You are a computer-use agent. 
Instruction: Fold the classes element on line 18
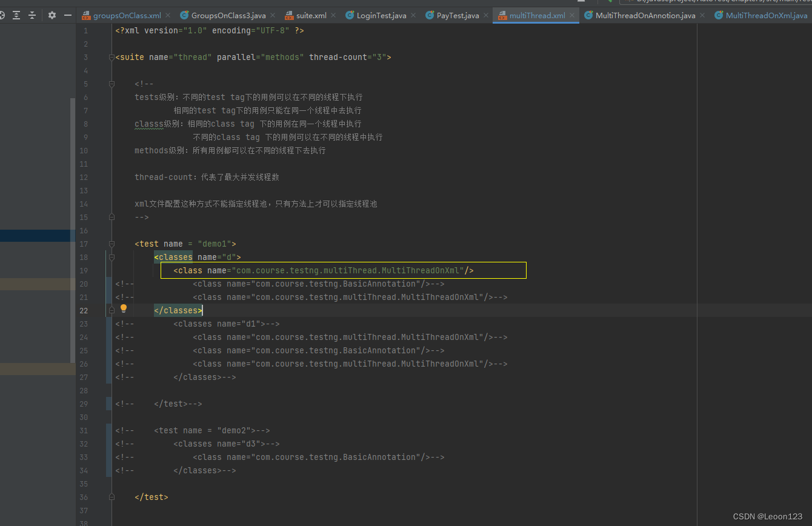(x=111, y=258)
